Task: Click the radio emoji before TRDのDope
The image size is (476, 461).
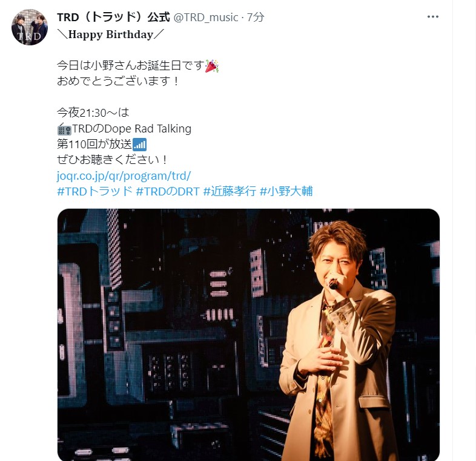Action: (x=64, y=129)
